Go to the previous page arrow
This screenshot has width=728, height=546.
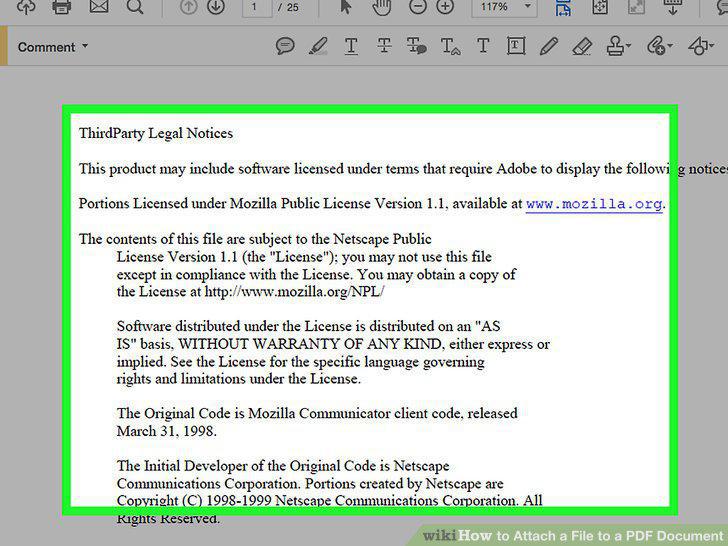click(188, 6)
